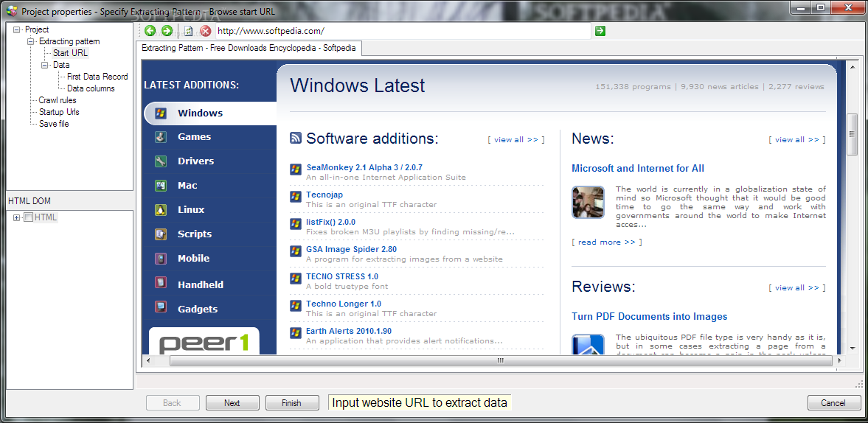Viewport: 868px width, 423px height.
Task: Click the Mobile phone icon
Action: 161,258
